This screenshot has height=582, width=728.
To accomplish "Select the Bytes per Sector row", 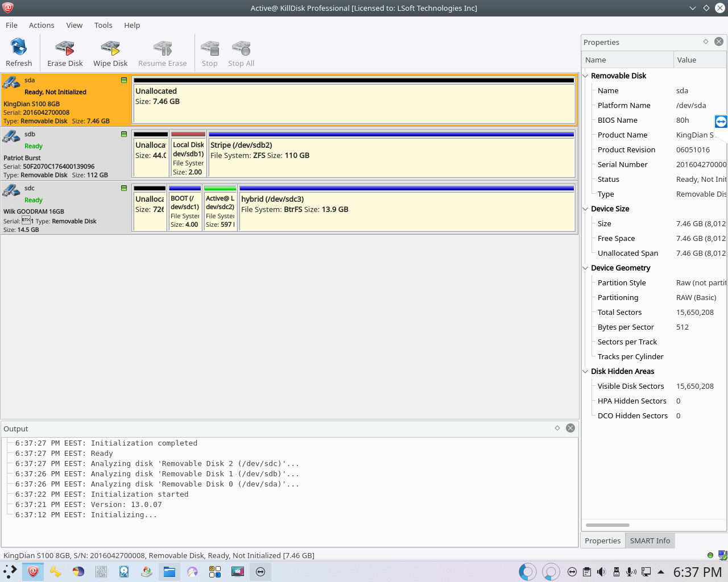I will [x=654, y=327].
